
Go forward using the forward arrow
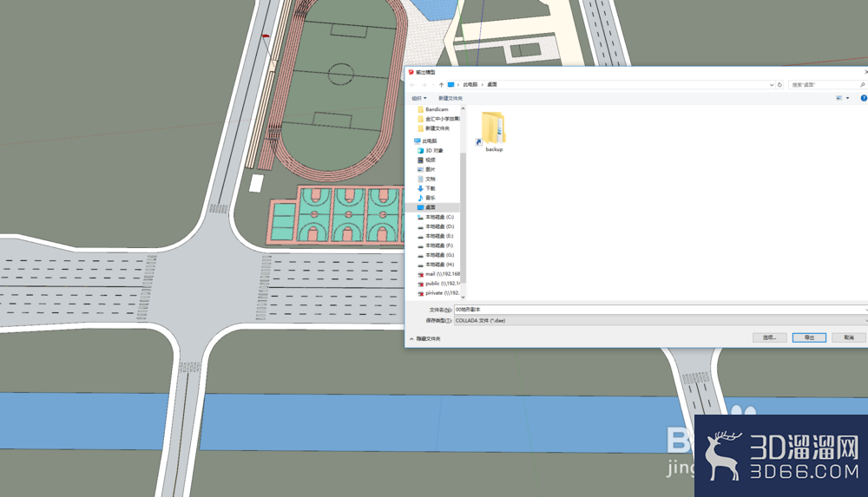(x=424, y=85)
